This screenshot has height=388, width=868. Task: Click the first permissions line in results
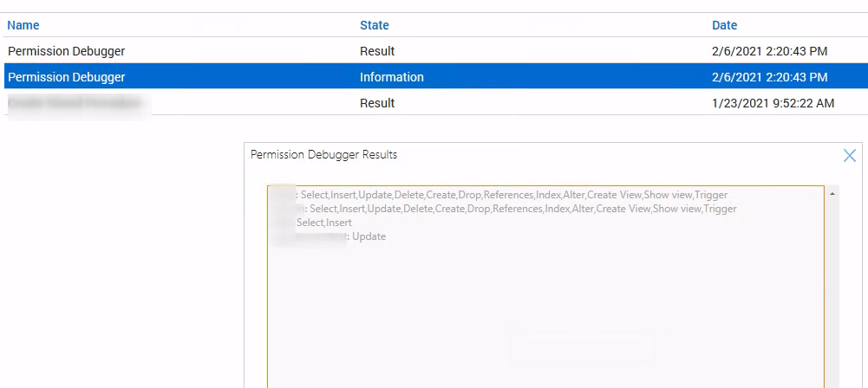513,195
